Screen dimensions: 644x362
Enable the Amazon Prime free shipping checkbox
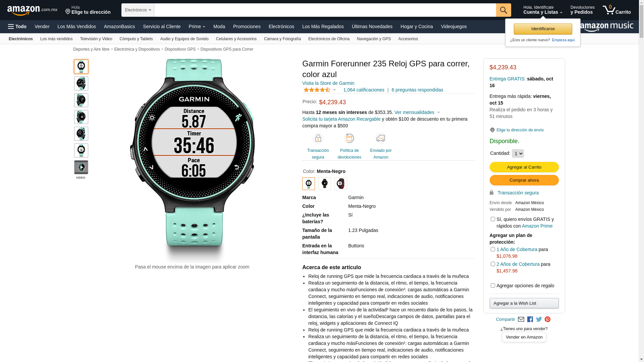pos(493,219)
